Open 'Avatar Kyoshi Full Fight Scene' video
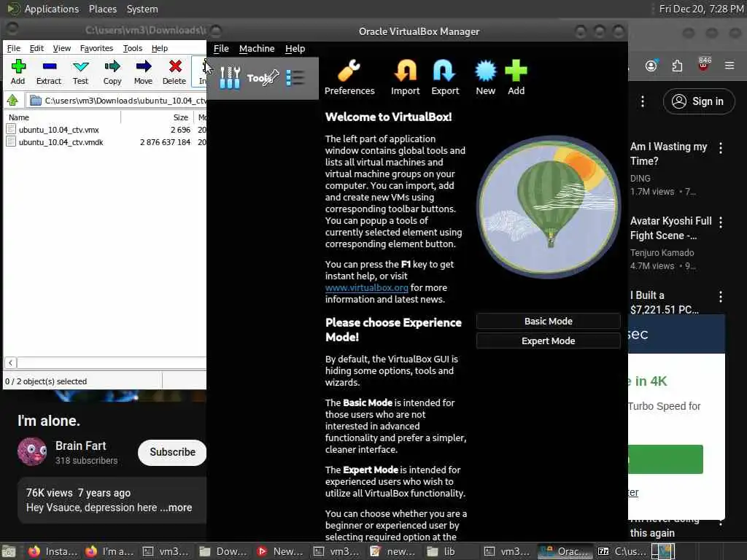This screenshot has height=560, width=747. coord(671,228)
